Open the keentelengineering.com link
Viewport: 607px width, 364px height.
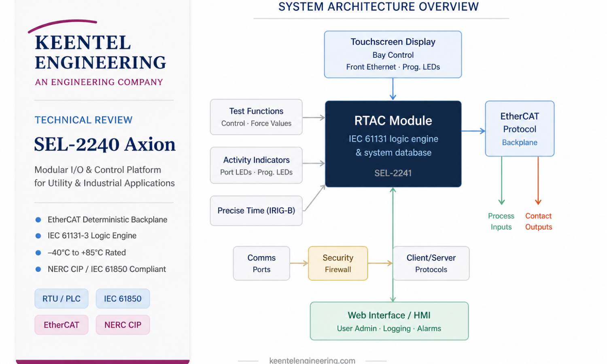(x=312, y=360)
